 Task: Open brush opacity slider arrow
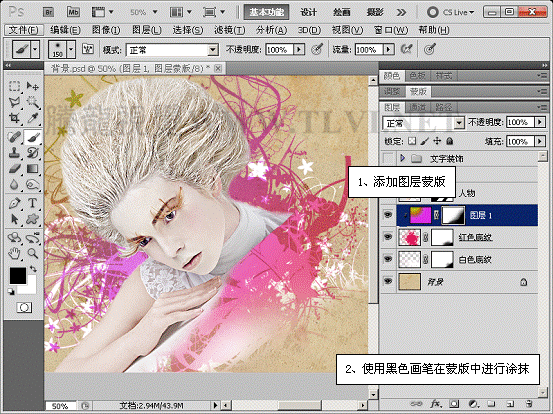coord(299,49)
